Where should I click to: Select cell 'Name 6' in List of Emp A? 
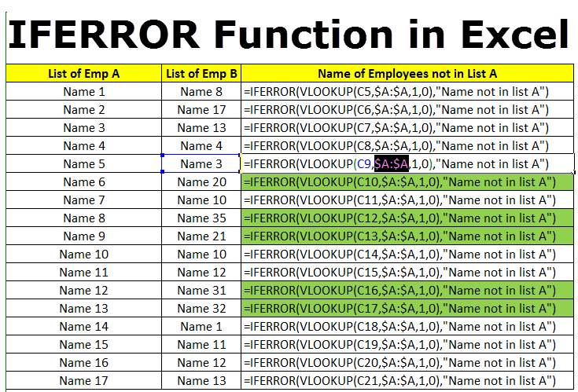point(83,181)
